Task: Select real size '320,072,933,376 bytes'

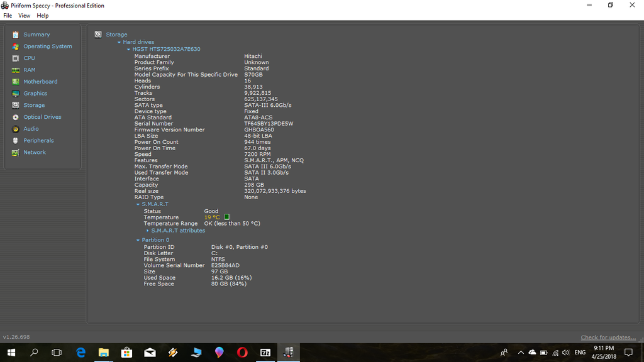Action: 275,191
